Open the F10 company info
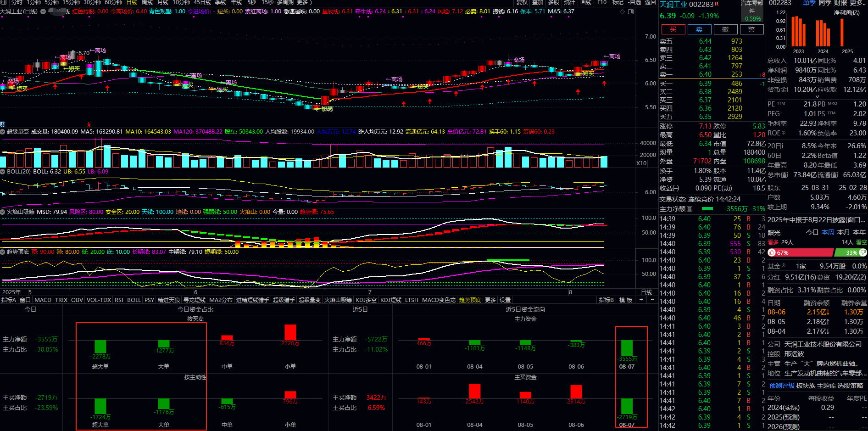868x431 pixels. click(602, 2)
